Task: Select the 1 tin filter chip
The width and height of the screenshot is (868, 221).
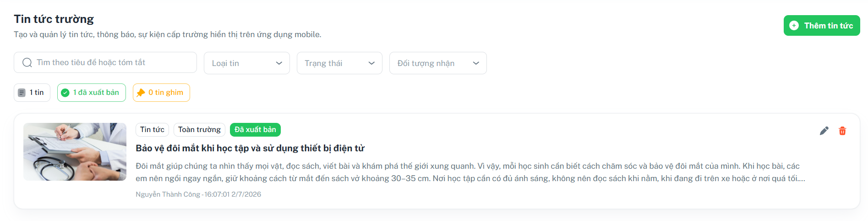Action: coord(32,93)
